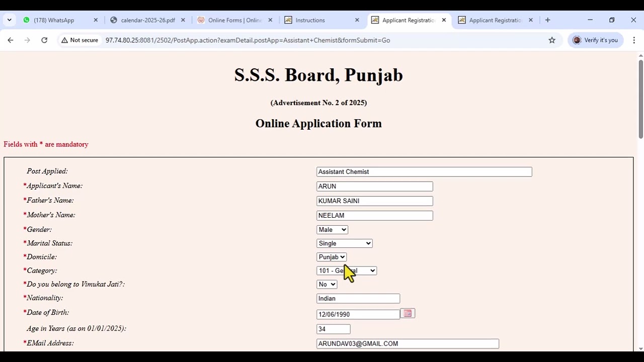The image size is (644, 362).
Task: Click the Marital Status label
Action: click(49, 243)
